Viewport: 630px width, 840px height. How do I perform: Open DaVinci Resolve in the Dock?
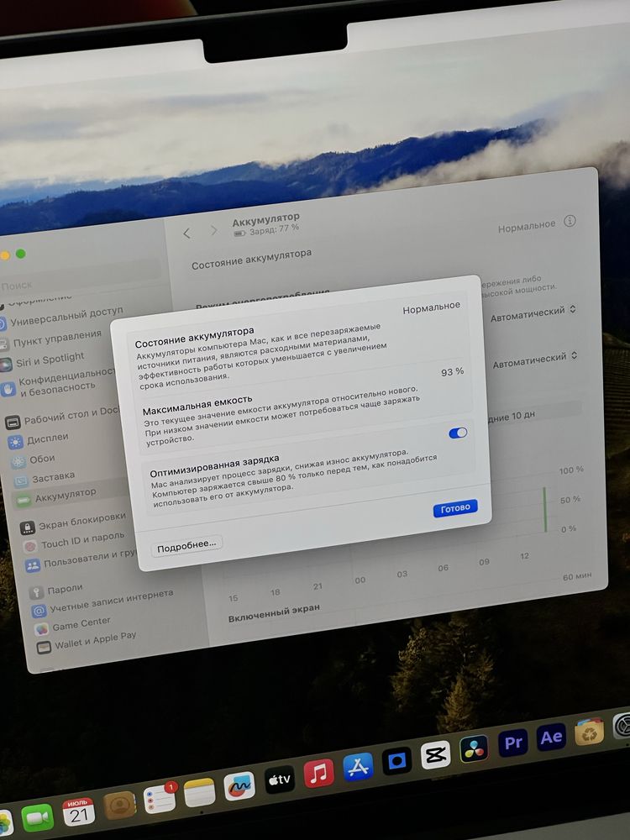pyautogui.click(x=474, y=749)
